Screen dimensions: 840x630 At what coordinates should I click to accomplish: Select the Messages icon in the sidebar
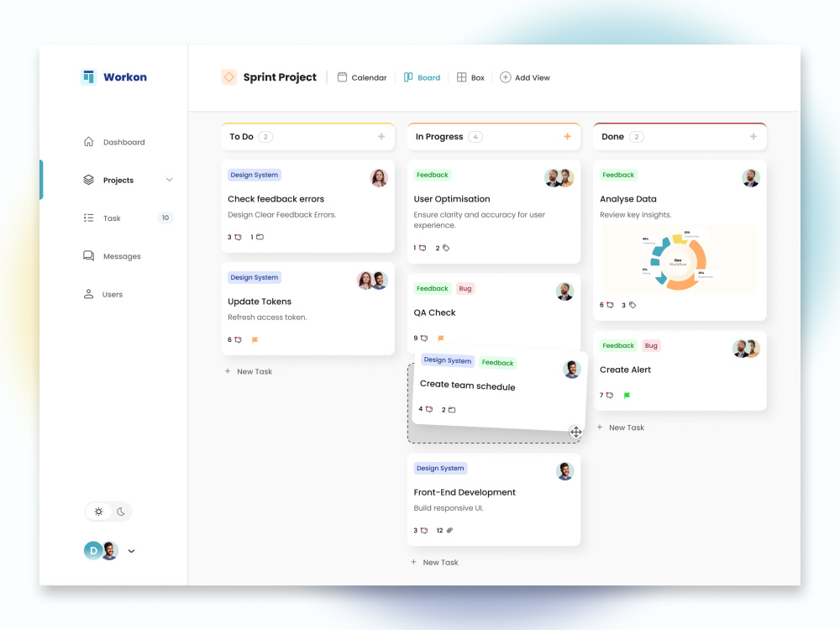(89, 256)
